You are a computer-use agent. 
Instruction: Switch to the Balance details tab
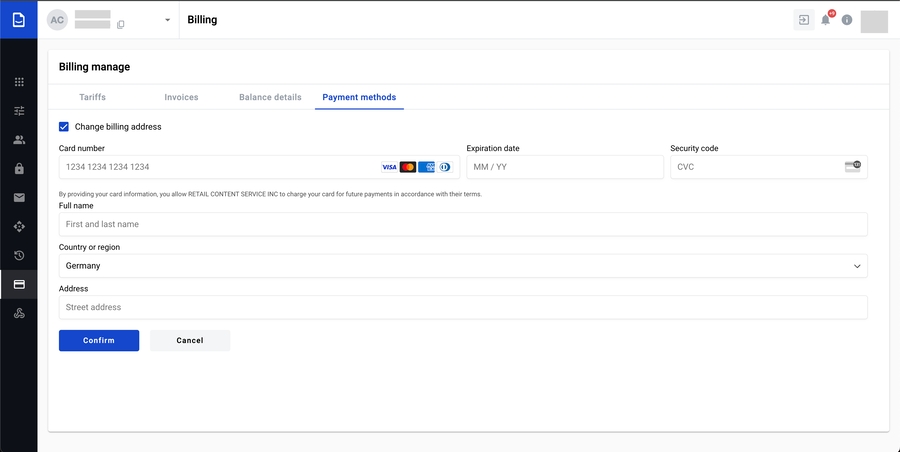click(270, 97)
